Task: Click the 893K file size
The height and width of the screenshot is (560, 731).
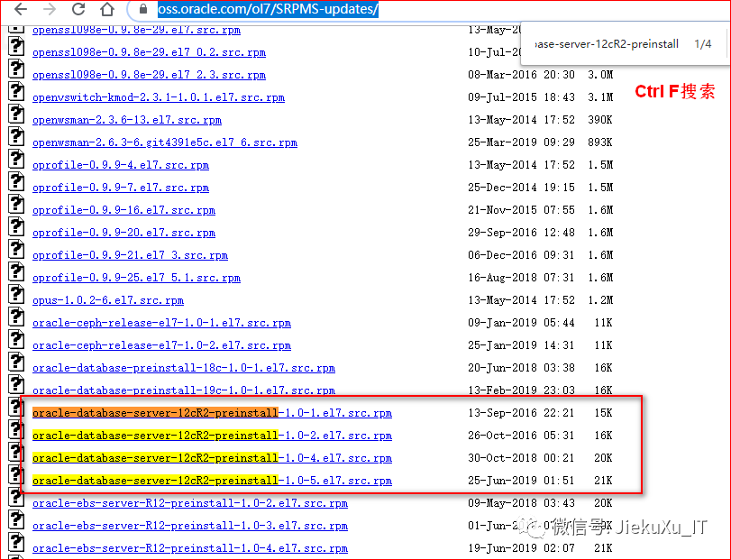Action: pyautogui.click(x=600, y=142)
